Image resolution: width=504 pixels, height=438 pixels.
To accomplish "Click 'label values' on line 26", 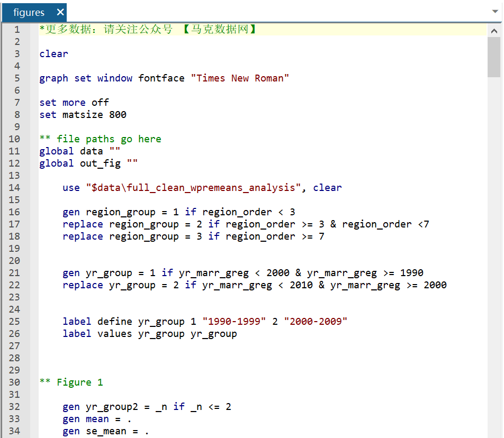I will [97, 334].
